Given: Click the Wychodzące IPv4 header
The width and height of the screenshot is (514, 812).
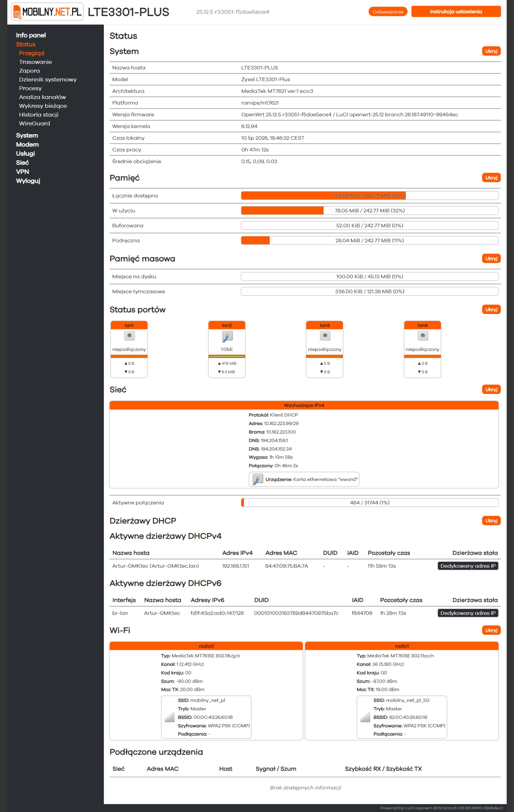Looking at the screenshot, I should 304,405.
